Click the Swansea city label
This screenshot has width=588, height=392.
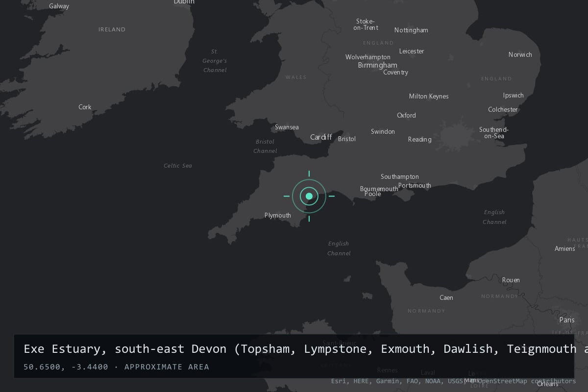tap(287, 127)
